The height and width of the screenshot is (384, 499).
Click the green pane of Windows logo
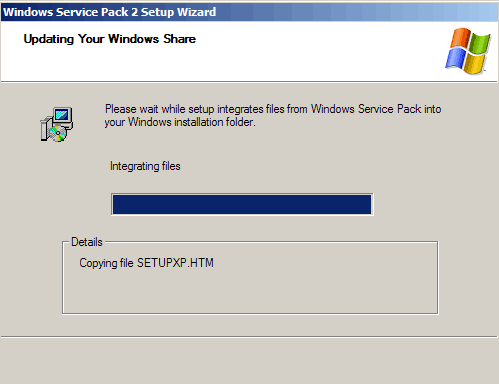tap(480, 42)
